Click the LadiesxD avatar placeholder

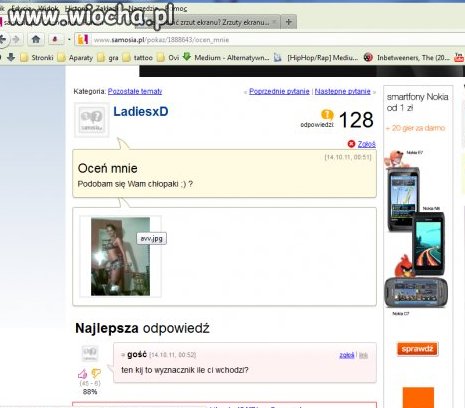[92, 120]
